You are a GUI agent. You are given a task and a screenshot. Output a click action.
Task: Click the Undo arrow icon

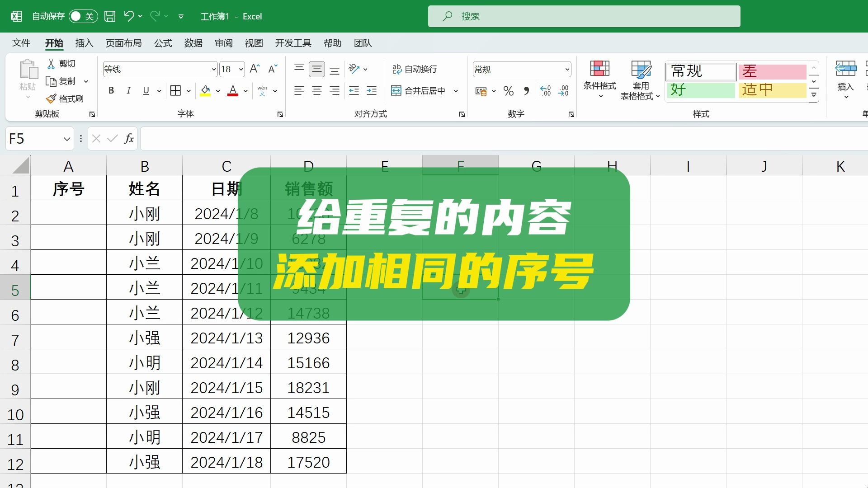[129, 16]
